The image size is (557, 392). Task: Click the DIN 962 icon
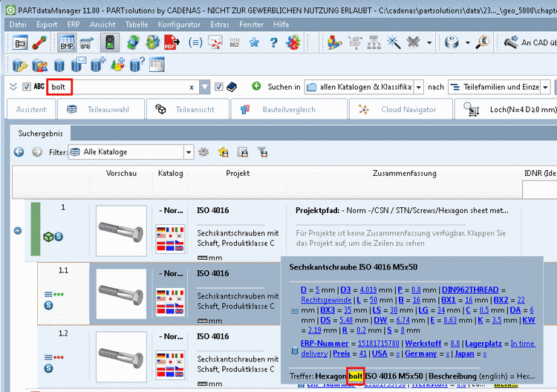click(235, 42)
